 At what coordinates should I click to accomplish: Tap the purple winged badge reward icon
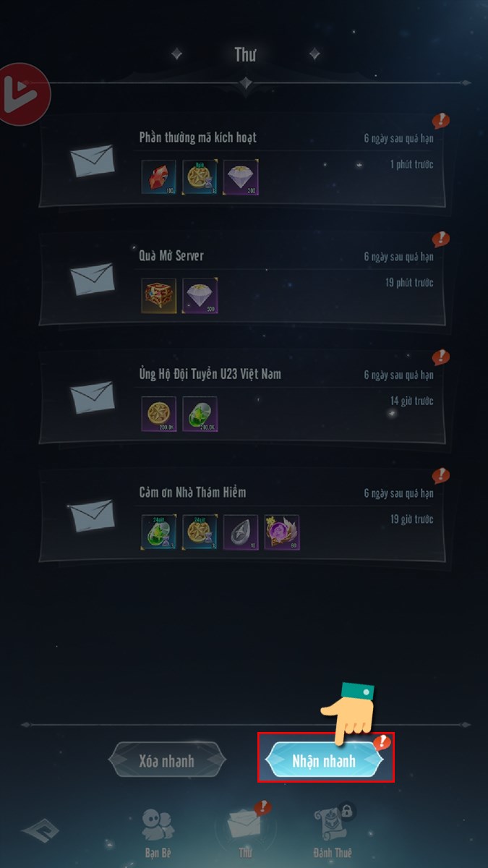coord(282,532)
